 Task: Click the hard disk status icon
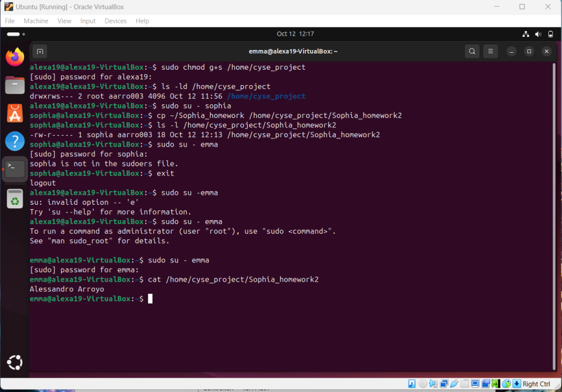pos(412,384)
